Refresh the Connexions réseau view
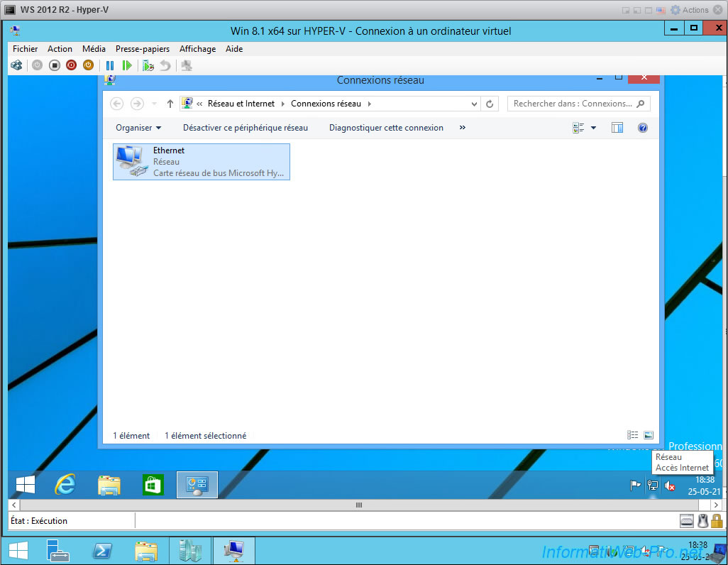 (490, 104)
